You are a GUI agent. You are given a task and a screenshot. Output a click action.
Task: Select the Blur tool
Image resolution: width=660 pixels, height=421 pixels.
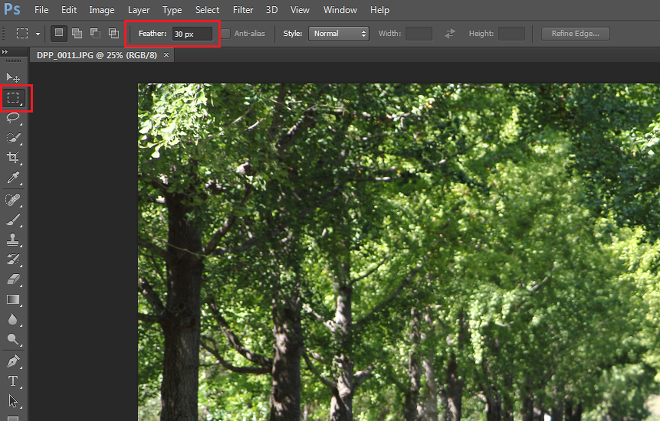click(13, 320)
